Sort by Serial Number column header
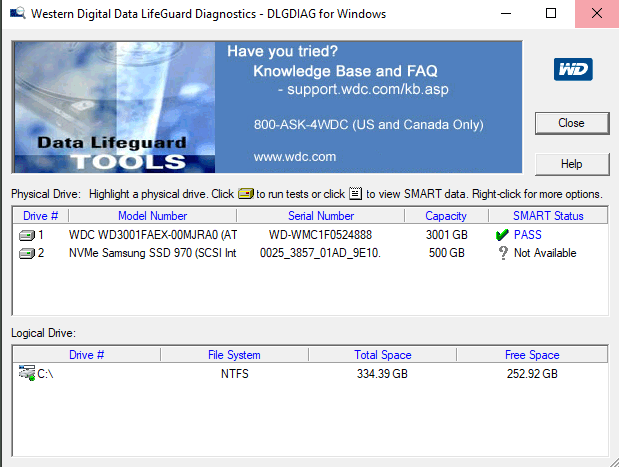Image resolution: width=619 pixels, height=467 pixels. 321,216
